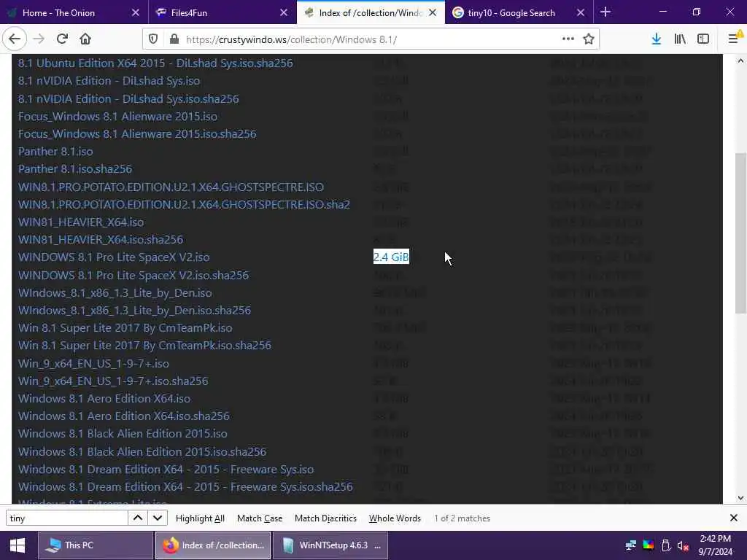Go back to the previous page
Viewport: 747px width, 560px height.
click(x=15, y=39)
